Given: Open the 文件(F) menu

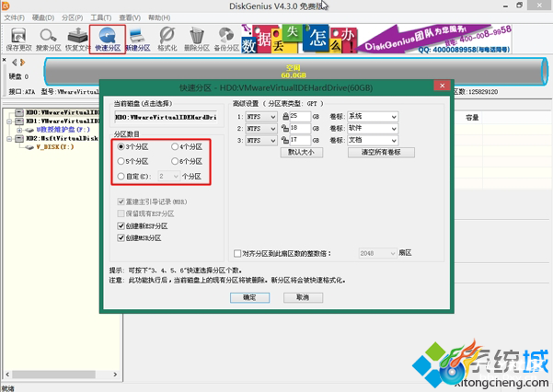Looking at the screenshot, I should pos(14,17).
